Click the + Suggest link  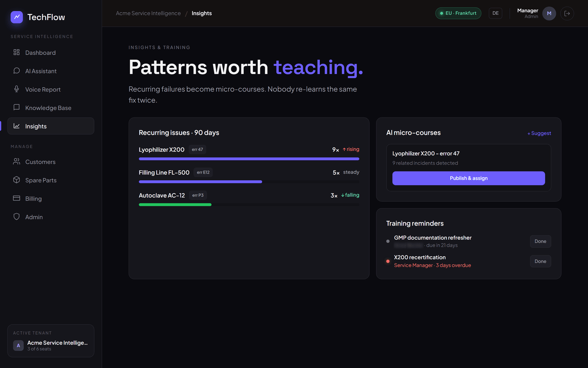pyautogui.click(x=539, y=133)
